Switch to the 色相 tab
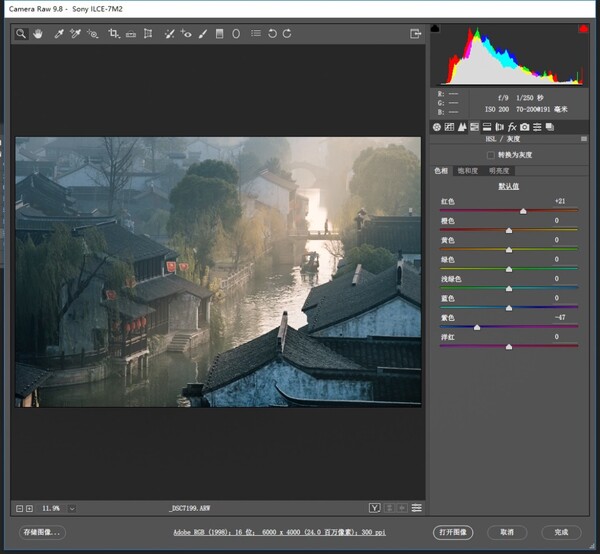600x554 pixels. [x=441, y=171]
